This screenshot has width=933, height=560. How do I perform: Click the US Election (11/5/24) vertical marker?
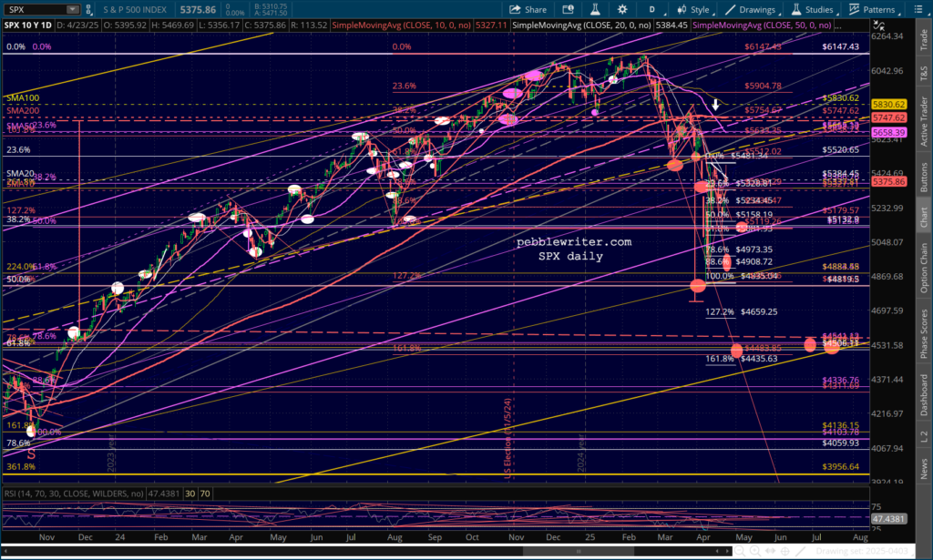(x=508, y=438)
